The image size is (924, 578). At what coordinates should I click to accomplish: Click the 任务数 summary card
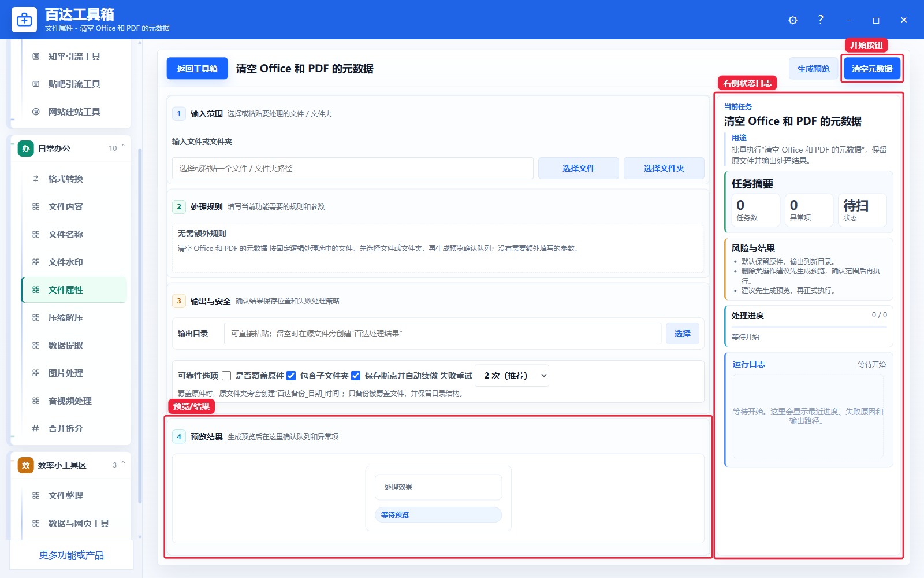pos(755,210)
